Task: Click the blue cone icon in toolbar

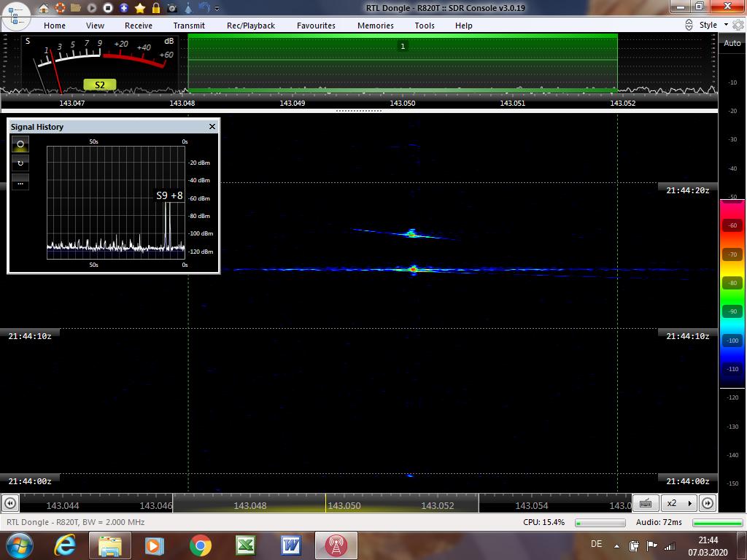Action: click(189, 7)
